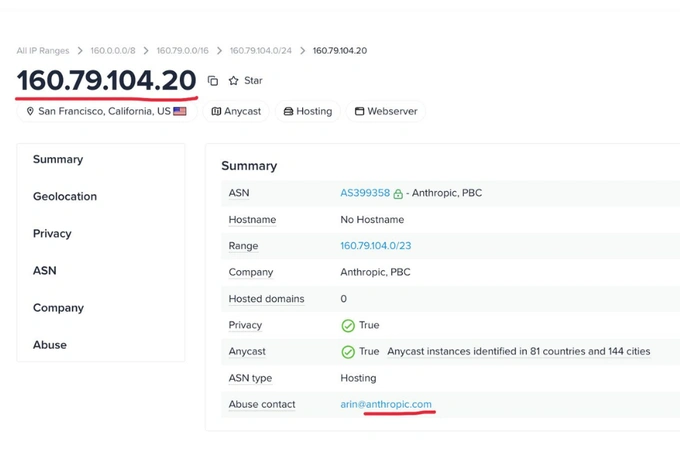Click the Range row label

coord(243,246)
